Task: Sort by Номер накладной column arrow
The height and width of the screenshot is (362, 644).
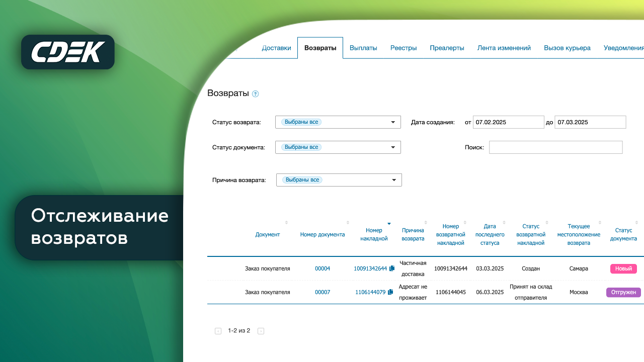Action: pyautogui.click(x=388, y=223)
